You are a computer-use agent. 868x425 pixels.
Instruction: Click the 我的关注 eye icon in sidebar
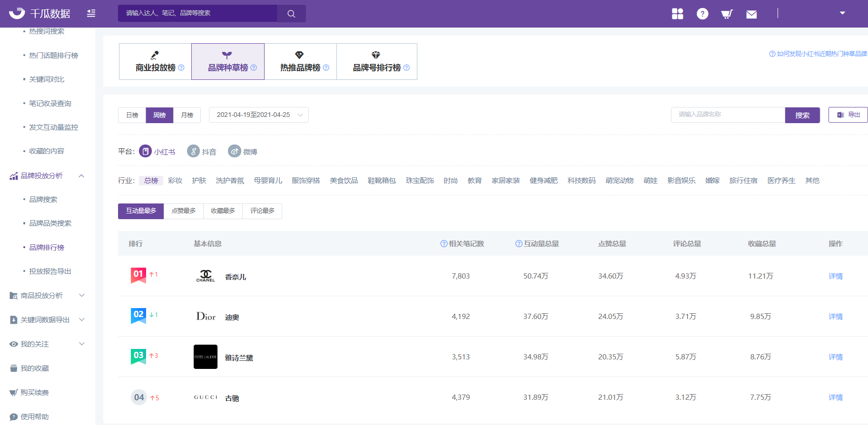14,344
